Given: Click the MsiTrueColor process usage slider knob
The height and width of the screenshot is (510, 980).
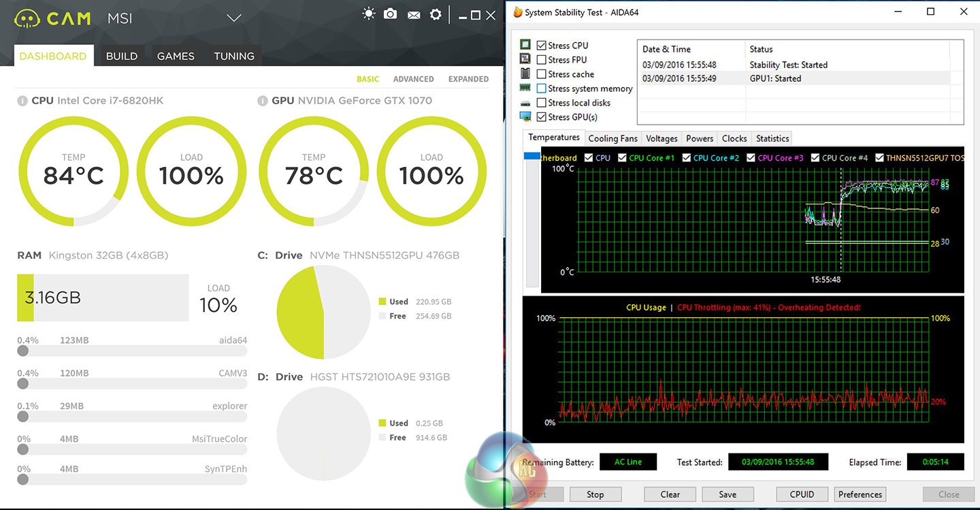Looking at the screenshot, I should [23, 449].
